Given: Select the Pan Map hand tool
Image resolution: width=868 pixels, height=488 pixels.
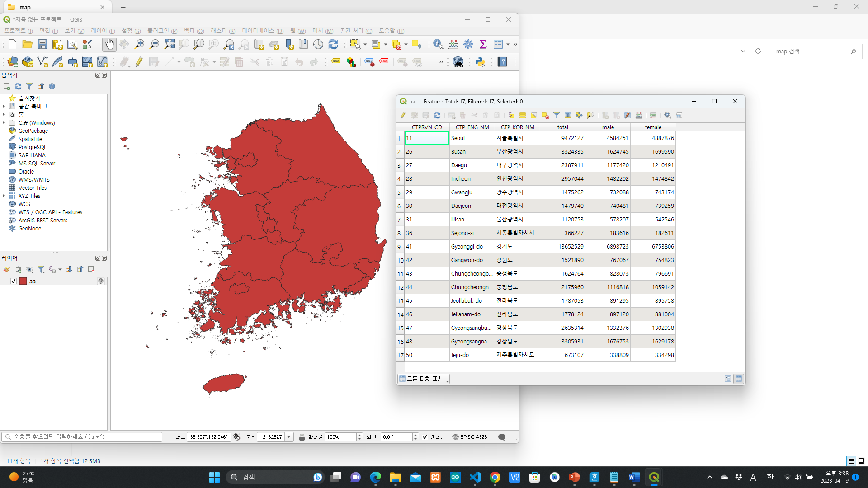Looking at the screenshot, I should pos(109,44).
